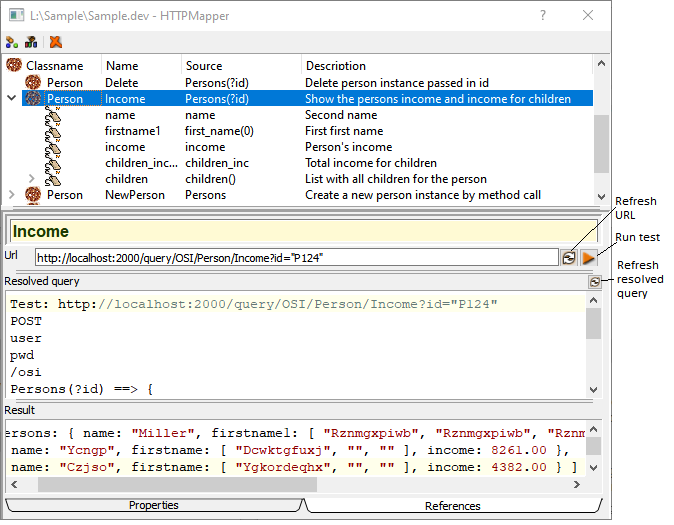This screenshot has height=525, width=674.
Task: Expand the children property node
Action: pyautogui.click(x=31, y=179)
